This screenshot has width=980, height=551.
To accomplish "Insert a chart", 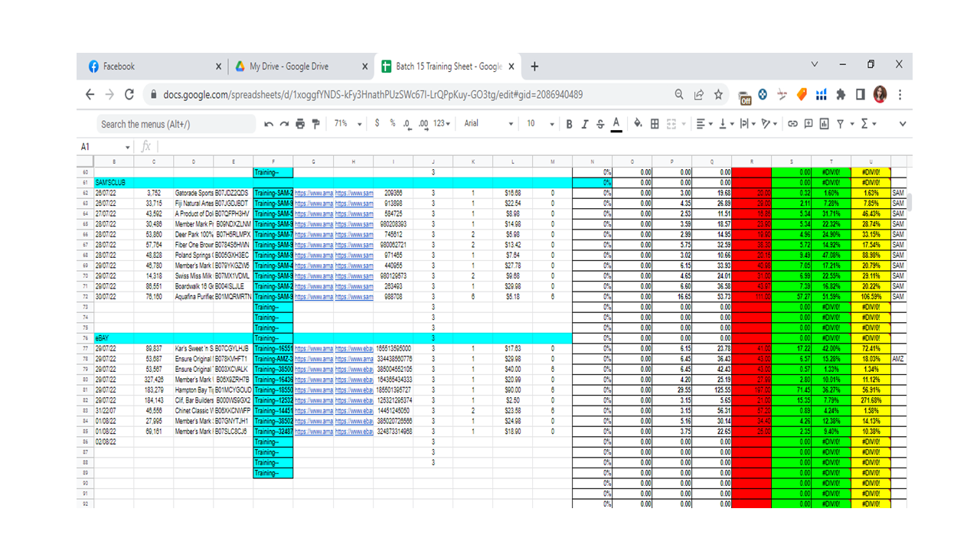I will point(824,124).
